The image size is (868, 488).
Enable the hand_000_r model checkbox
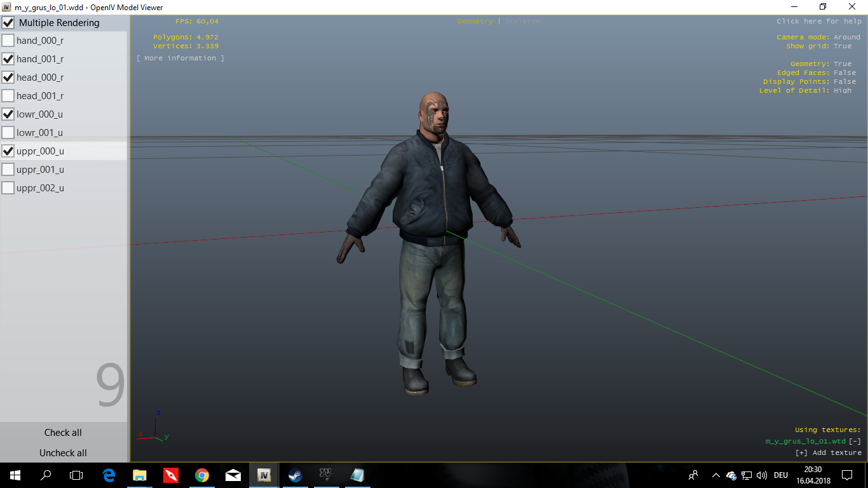(8, 41)
